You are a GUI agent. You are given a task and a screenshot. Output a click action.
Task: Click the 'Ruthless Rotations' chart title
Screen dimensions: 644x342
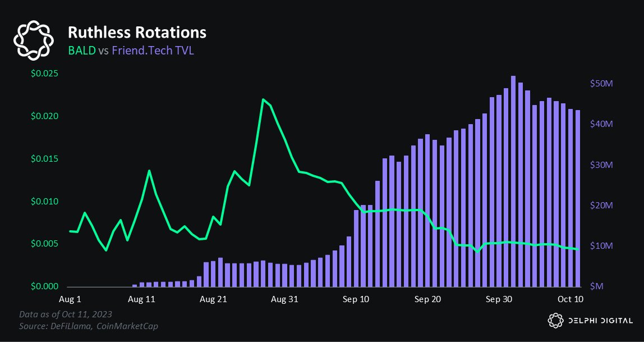click(137, 32)
